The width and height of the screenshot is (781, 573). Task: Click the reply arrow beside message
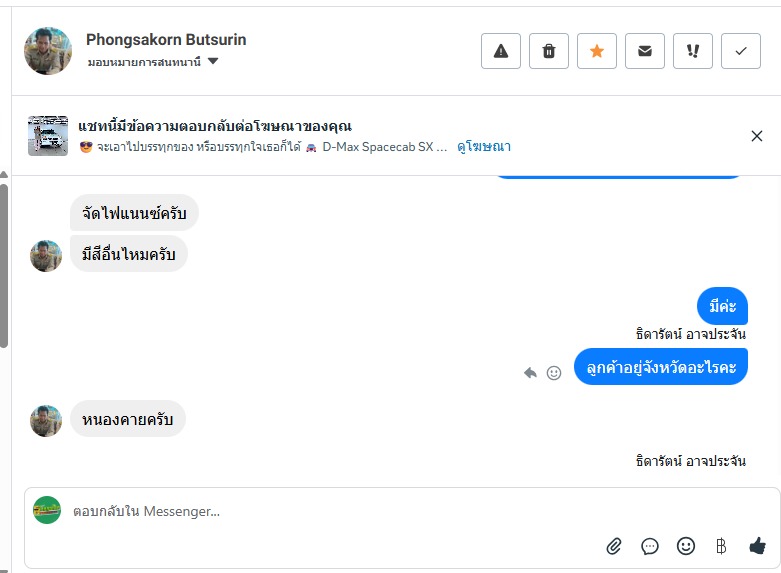pos(530,372)
